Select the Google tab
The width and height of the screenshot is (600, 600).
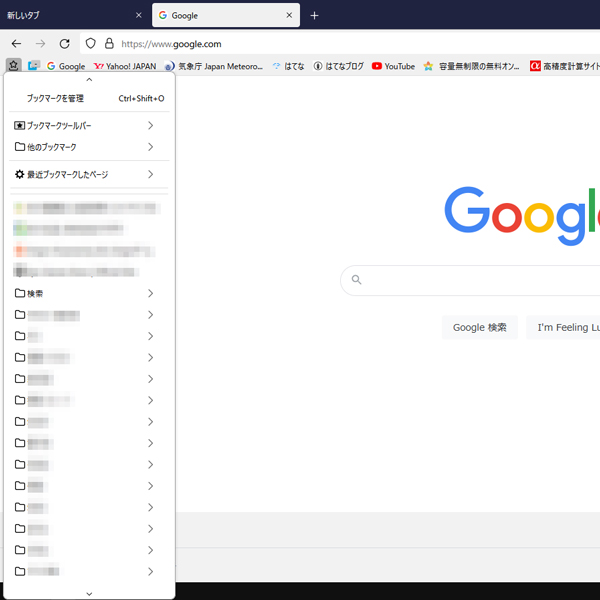[226, 15]
